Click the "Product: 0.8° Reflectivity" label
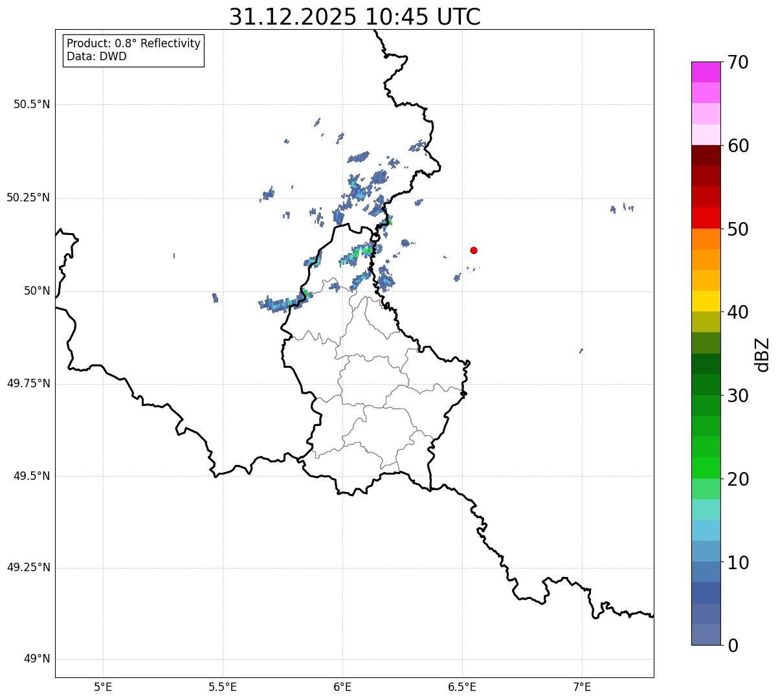The image size is (778, 700). [134, 43]
